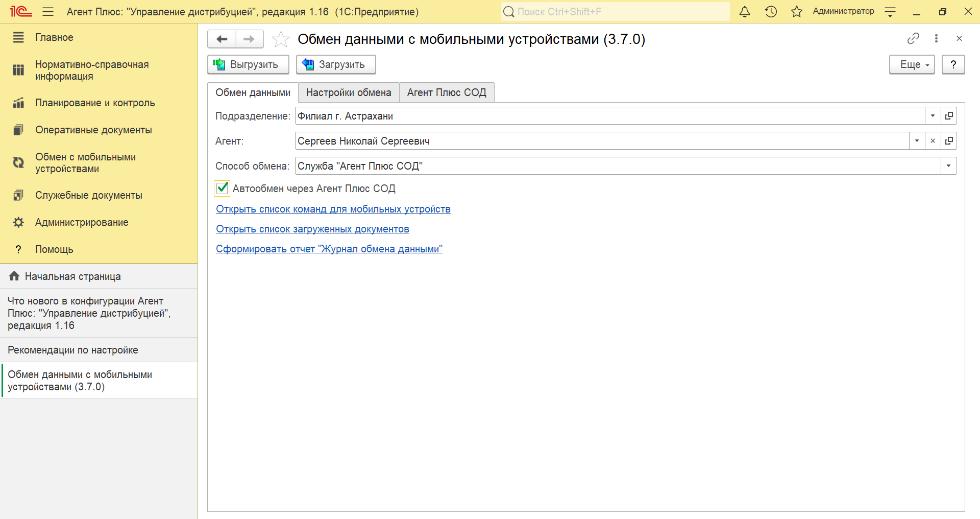Expand the Подразделение dropdown list
This screenshot has width=980, height=519.
[933, 116]
